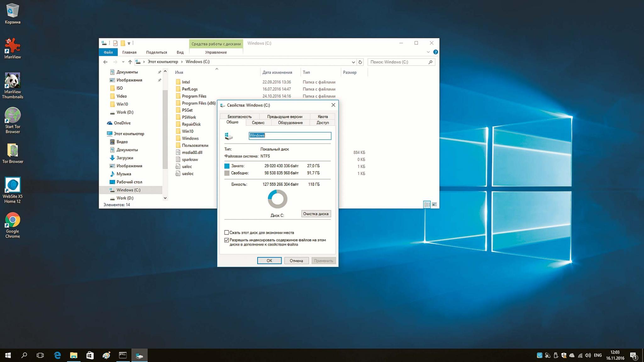Switch to the Безопасность tab
644x362 pixels.
click(239, 117)
